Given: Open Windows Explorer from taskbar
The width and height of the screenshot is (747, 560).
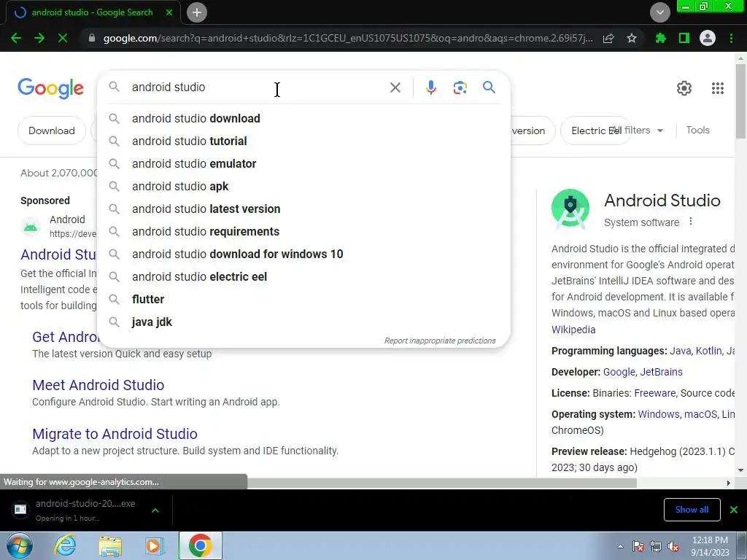Looking at the screenshot, I should [x=110, y=545].
